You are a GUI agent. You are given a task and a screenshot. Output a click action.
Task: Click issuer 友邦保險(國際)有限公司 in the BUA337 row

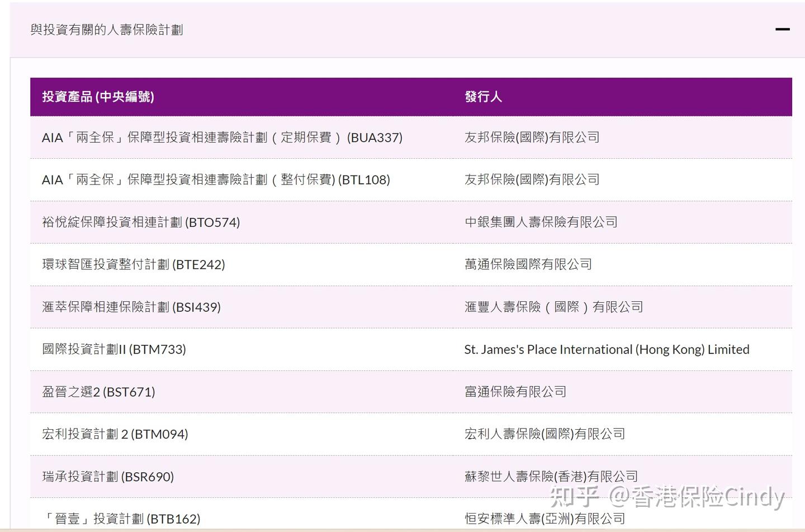tap(532, 137)
